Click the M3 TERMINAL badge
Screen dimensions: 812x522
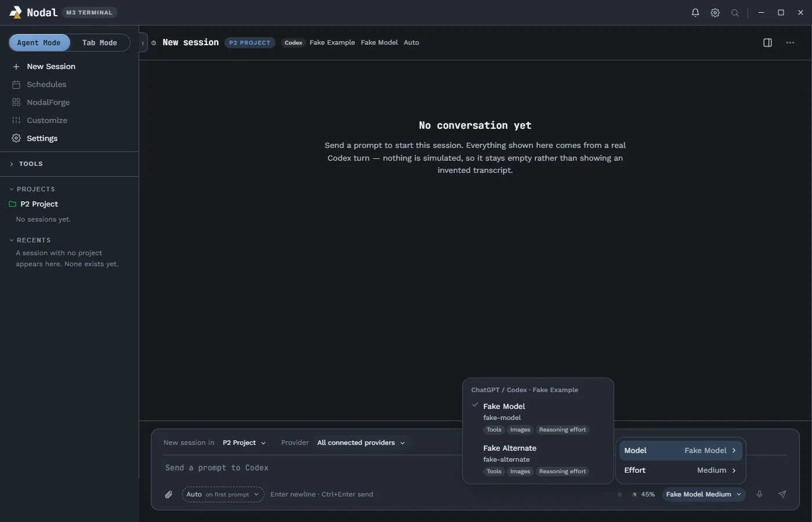pos(89,13)
